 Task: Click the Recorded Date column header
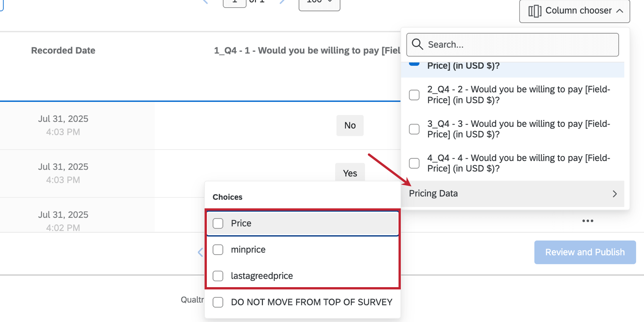tap(63, 50)
